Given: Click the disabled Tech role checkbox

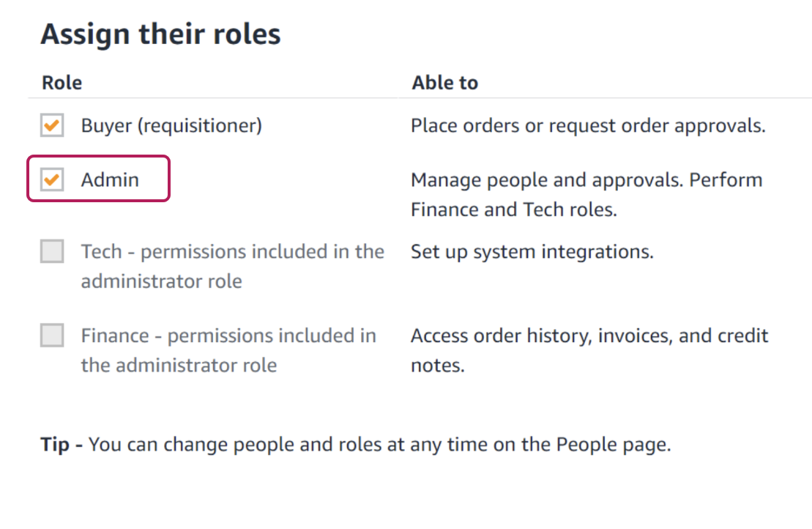Looking at the screenshot, I should (x=52, y=251).
